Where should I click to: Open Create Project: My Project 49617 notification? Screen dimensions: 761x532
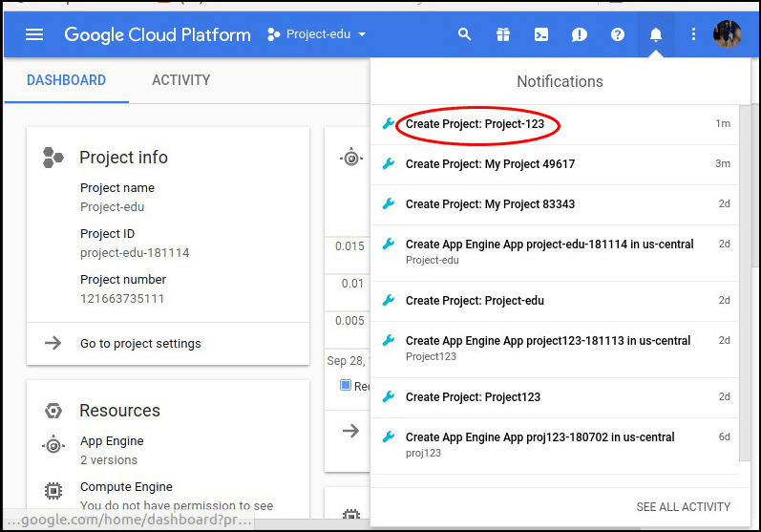pos(554,164)
